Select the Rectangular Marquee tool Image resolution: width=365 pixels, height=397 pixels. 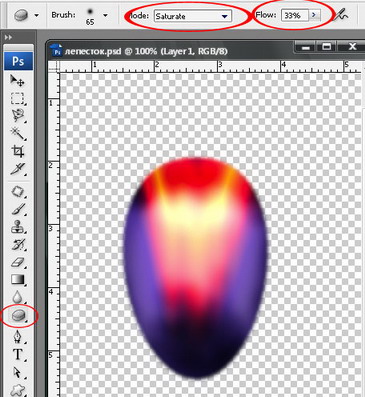pyautogui.click(x=17, y=99)
